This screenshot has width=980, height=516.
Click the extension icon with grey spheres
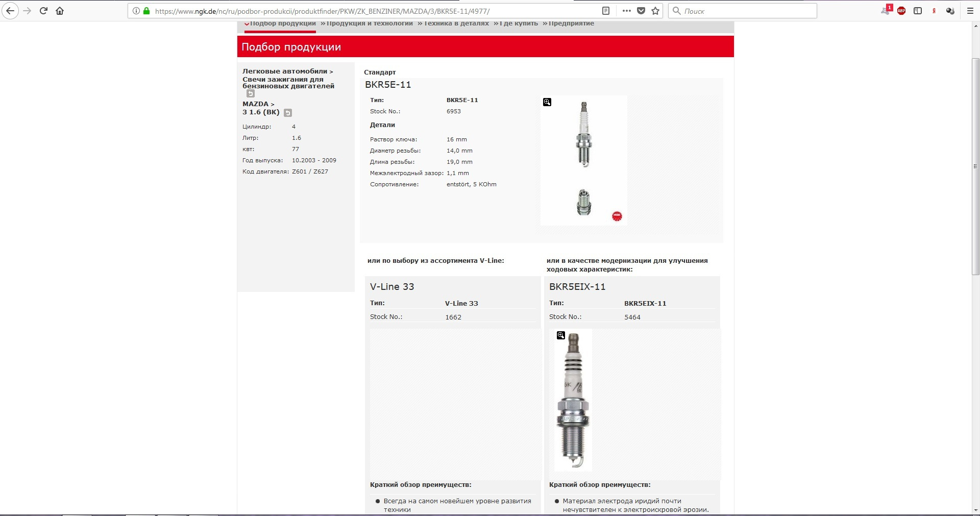pyautogui.click(x=950, y=11)
